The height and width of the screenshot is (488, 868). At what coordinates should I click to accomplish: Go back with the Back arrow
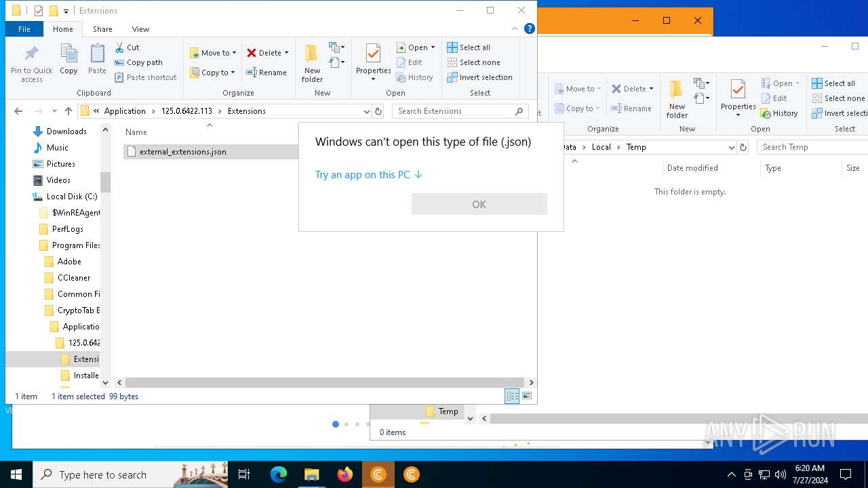click(18, 111)
